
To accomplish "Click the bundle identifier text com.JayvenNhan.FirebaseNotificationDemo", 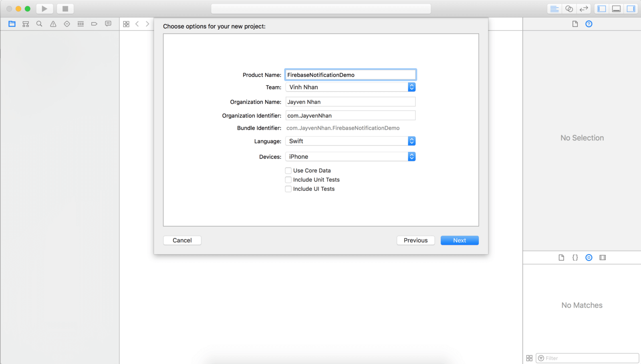I will 343,128.
